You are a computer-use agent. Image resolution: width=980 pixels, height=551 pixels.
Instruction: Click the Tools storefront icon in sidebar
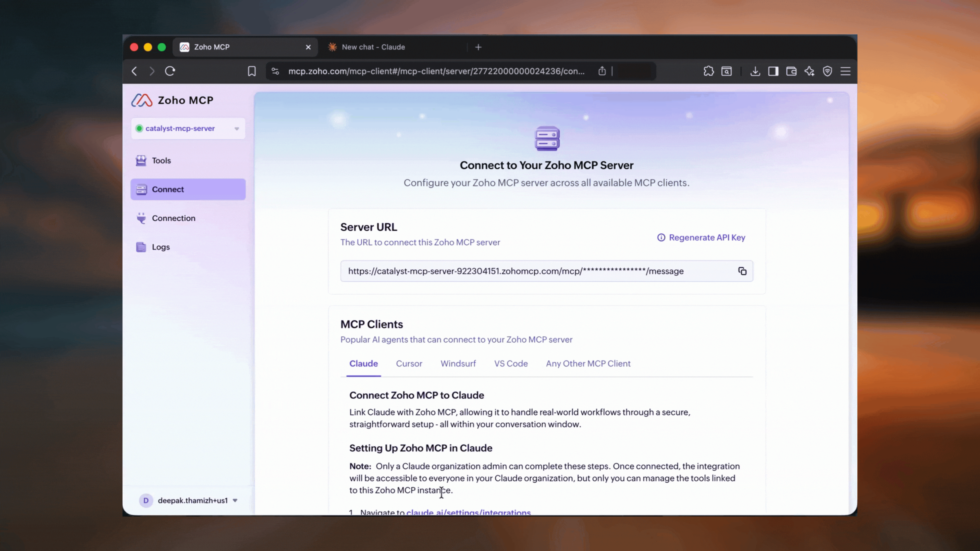coord(141,160)
